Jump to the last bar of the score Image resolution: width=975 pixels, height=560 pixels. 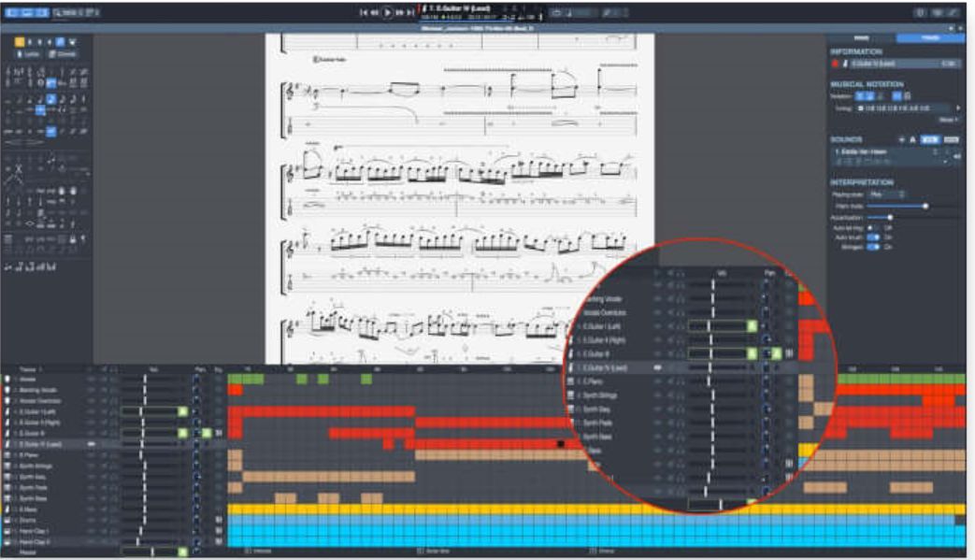(410, 12)
